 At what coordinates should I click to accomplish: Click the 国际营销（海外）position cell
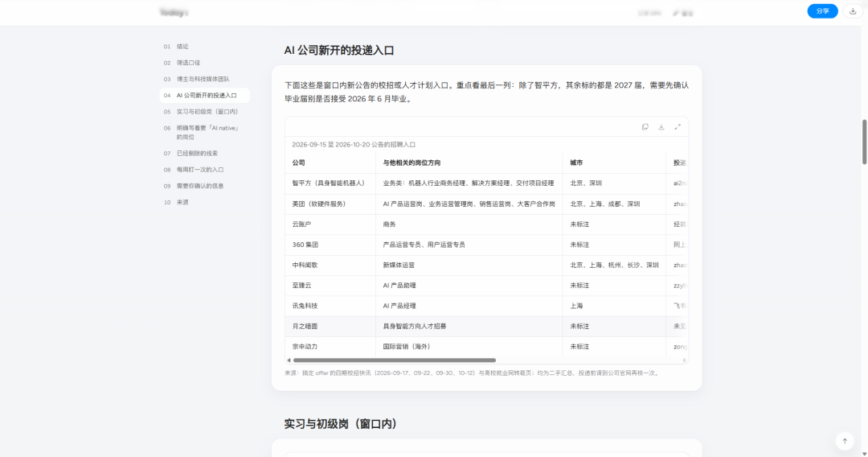coord(469,347)
